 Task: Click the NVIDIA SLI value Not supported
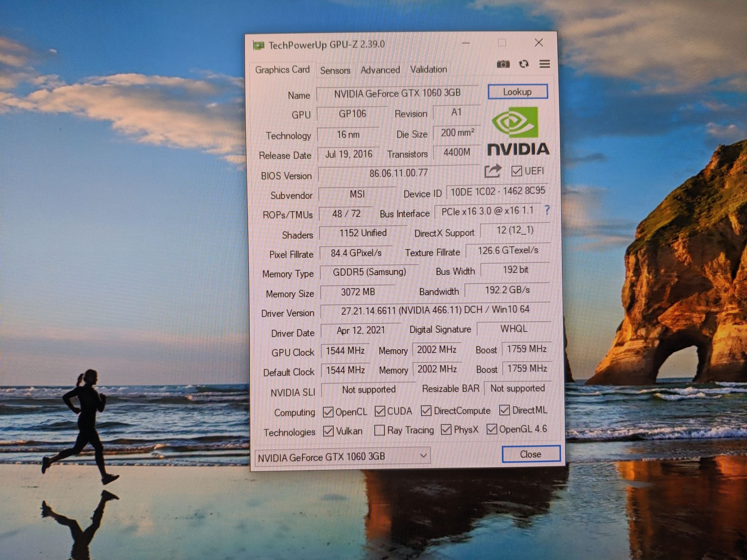point(368,390)
